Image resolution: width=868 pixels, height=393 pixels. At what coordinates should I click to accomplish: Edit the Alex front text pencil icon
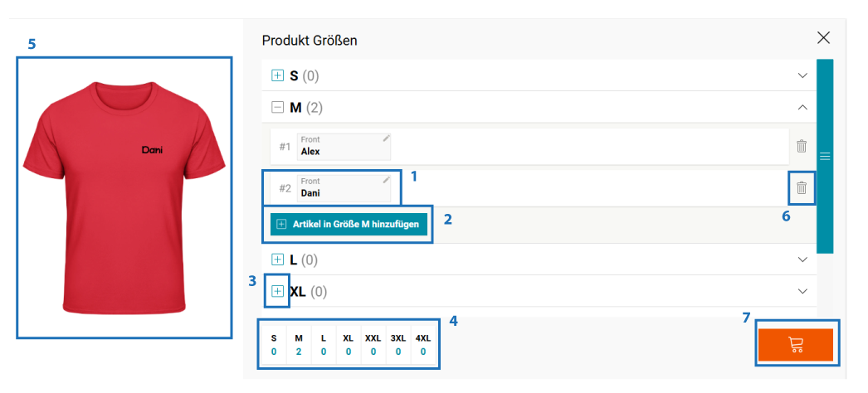click(387, 138)
